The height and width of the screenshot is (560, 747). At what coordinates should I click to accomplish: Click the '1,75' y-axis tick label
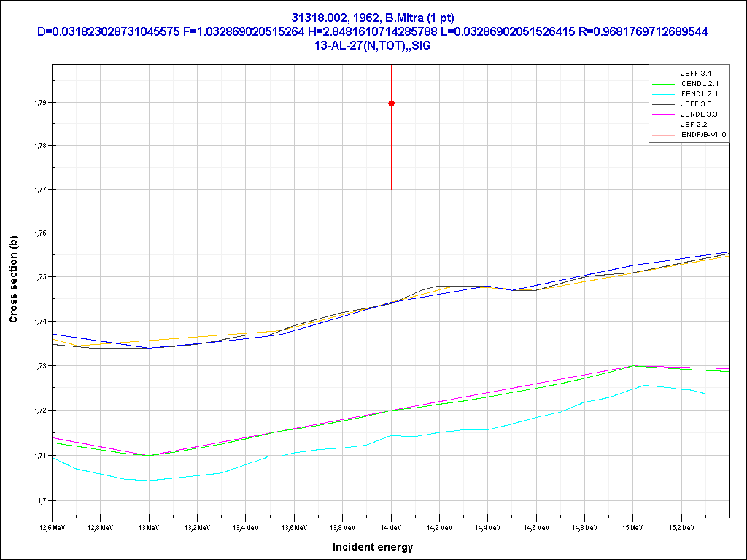[x=39, y=278]
